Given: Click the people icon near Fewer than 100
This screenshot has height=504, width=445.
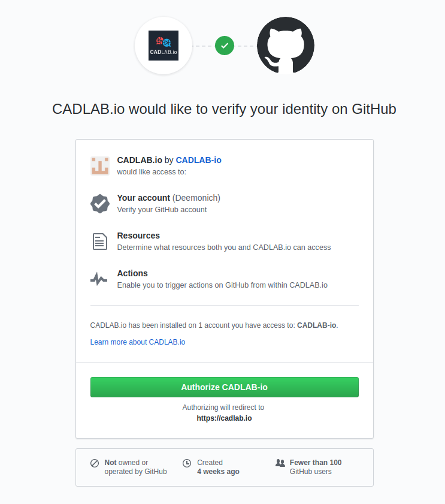Looking at the screenshot, I should pos(280,463).
